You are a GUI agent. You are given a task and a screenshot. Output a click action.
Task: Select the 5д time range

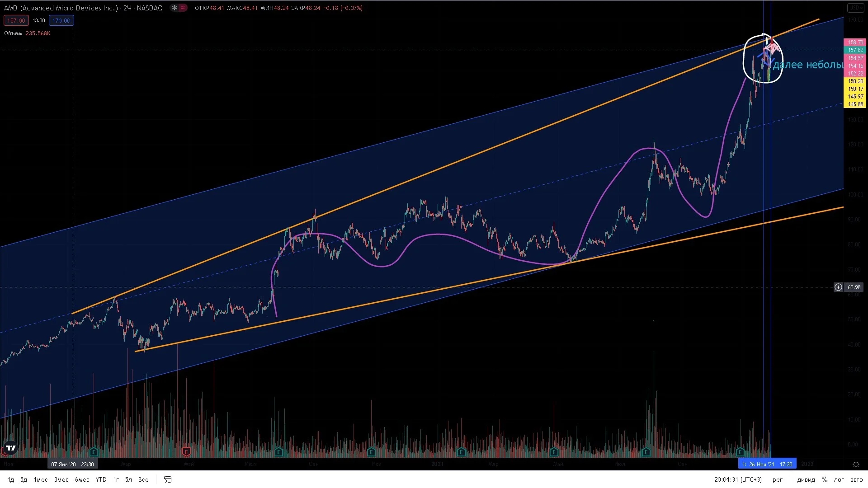[24, 479]
